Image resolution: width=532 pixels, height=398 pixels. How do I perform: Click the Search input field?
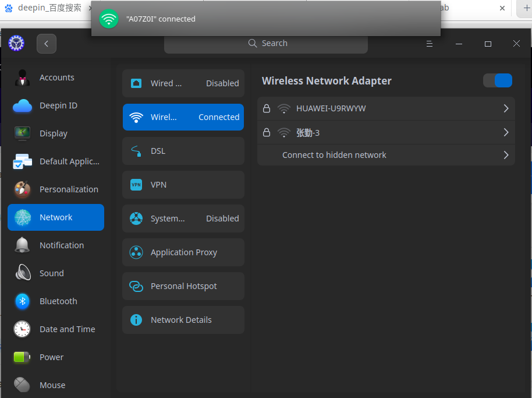265,44
